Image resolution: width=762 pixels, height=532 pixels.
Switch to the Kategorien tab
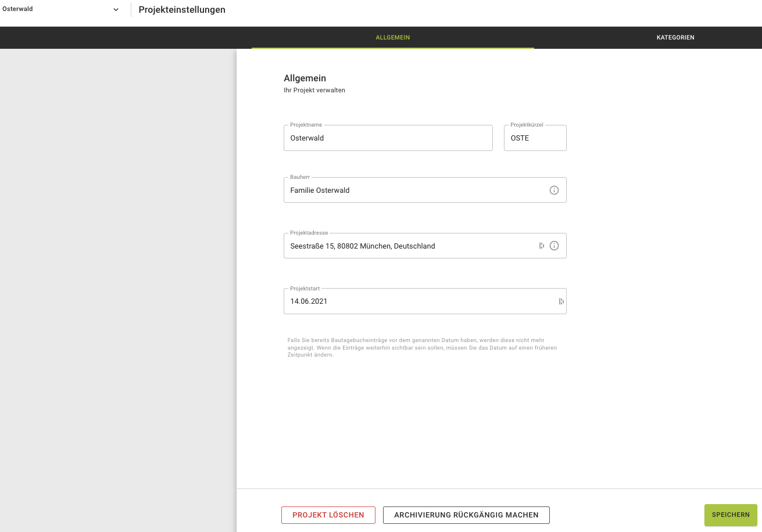coord(675,38)
